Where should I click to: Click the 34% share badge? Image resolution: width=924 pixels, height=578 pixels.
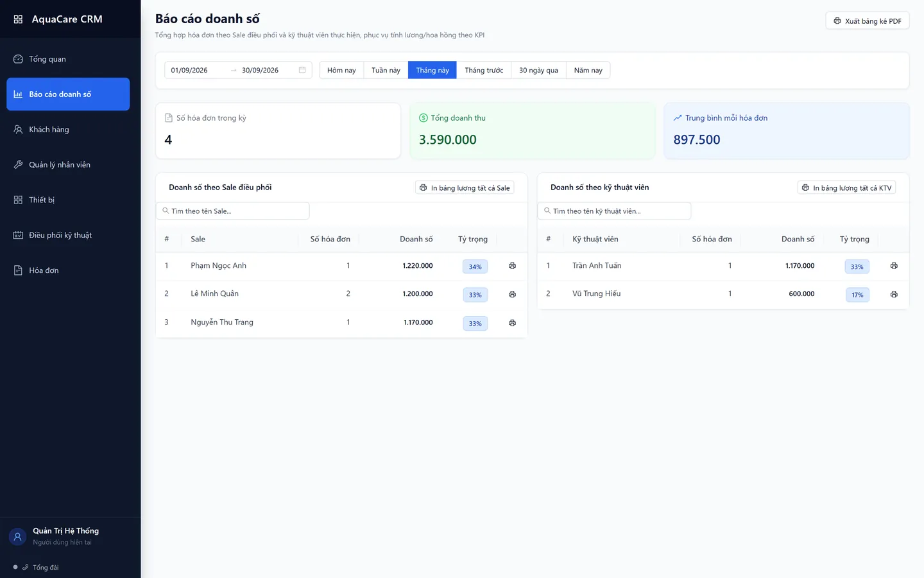coord(475,267)
